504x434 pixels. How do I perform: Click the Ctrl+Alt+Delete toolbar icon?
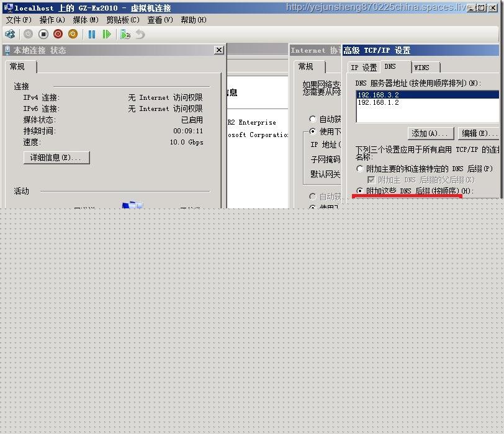click(x=10, y=34)
